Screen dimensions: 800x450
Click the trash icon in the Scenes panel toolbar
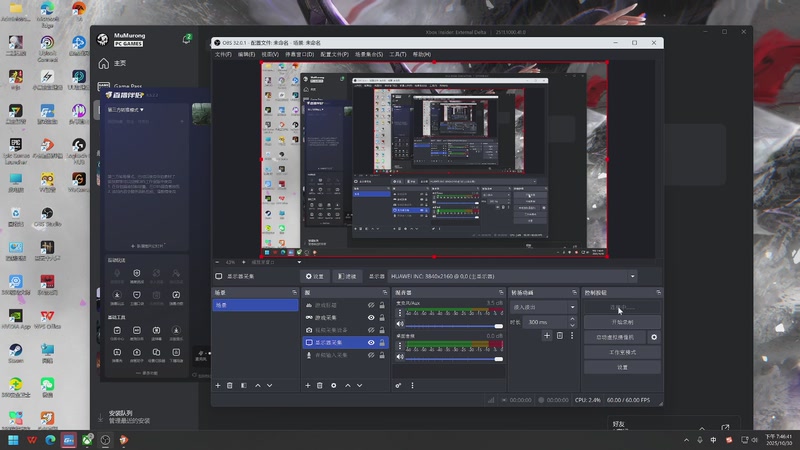[230, 386]
